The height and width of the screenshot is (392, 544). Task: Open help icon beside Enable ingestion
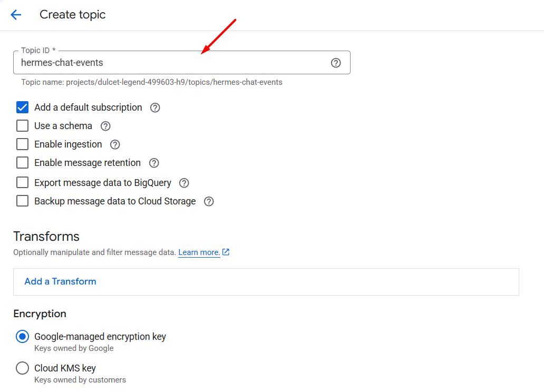[115, 145]
